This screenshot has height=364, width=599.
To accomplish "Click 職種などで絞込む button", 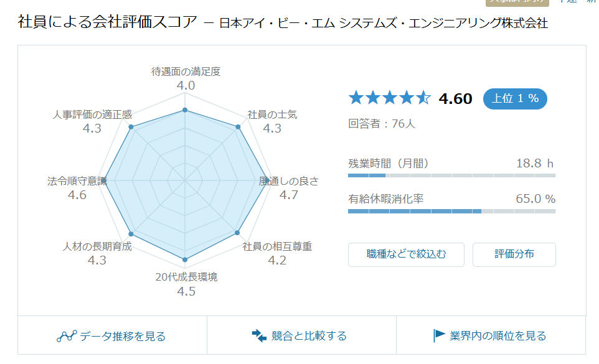I will pos(406,254).
